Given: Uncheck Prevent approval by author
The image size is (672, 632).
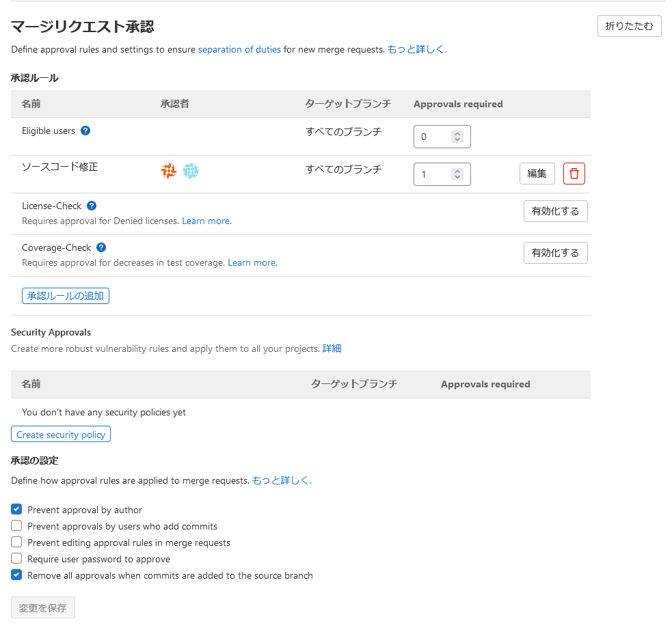Looking at the screenshot, I should tap(17, 510).
